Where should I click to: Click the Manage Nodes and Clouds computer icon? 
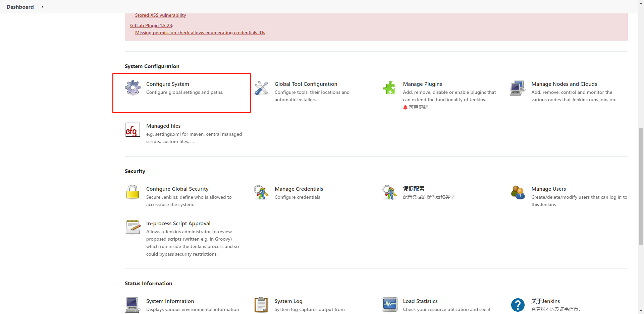tap(518, 88)
